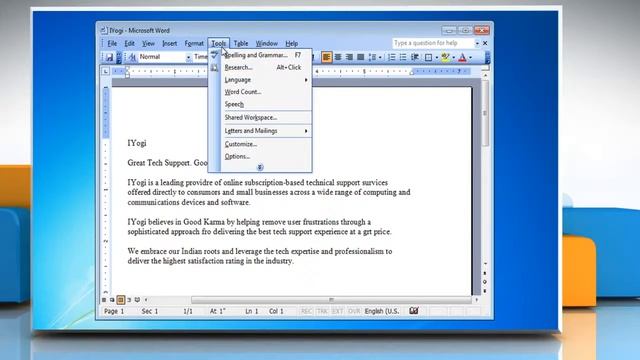Apply Align Left to the paragraph
The width and height of the screenshot is (640, 360).
tap(327, 57)
